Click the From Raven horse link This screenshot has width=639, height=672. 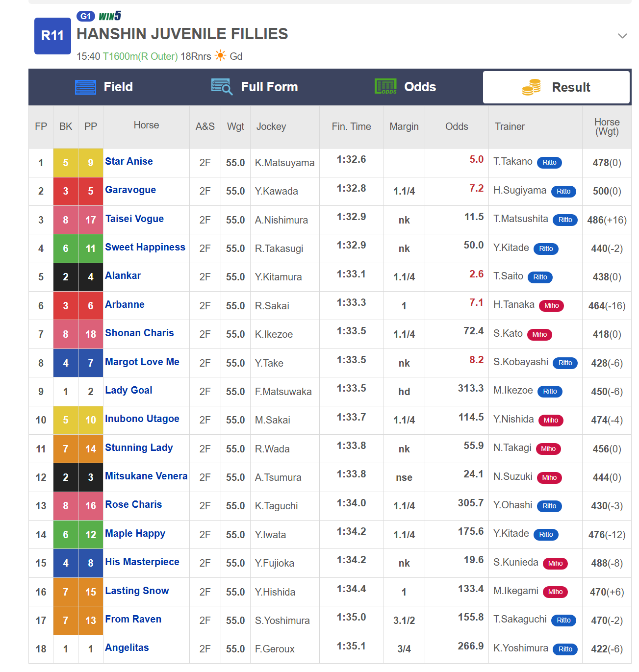(133, 619)
